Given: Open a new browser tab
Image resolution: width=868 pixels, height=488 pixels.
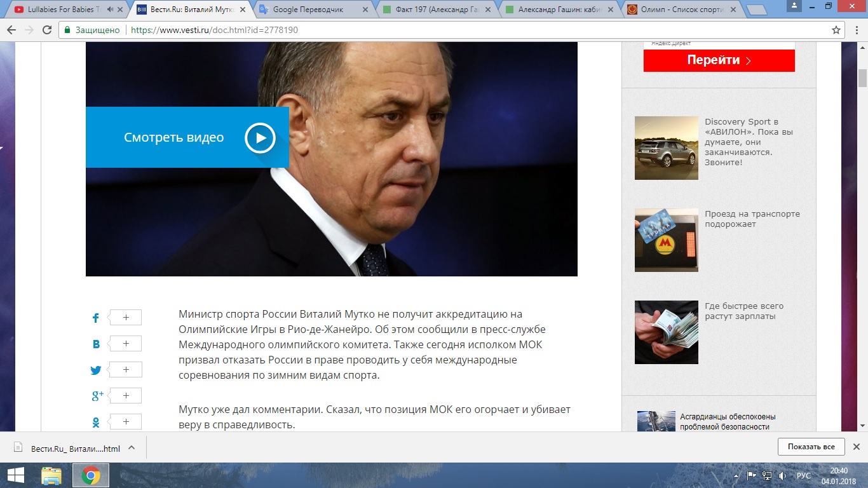Looking at the screenshot, I should 757,10.
